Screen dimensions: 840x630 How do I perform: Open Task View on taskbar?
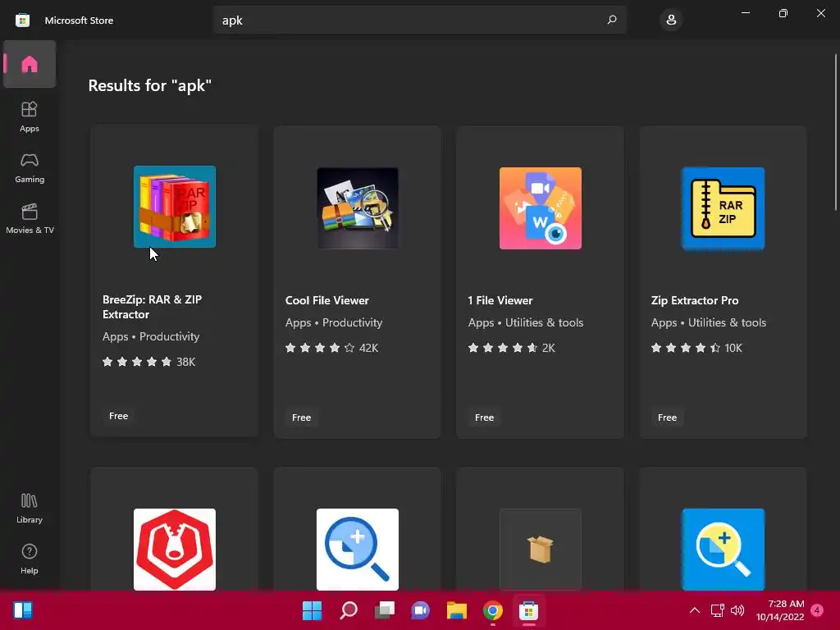[x=384, y=610]
